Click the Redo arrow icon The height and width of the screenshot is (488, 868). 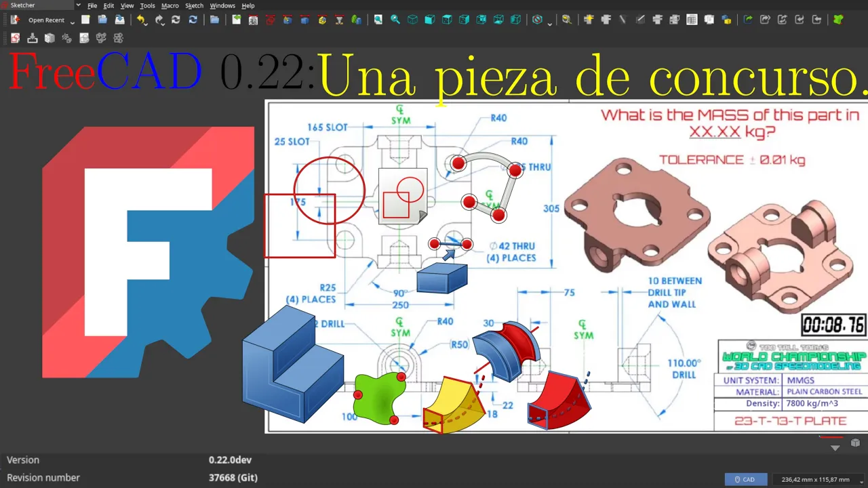159,20
